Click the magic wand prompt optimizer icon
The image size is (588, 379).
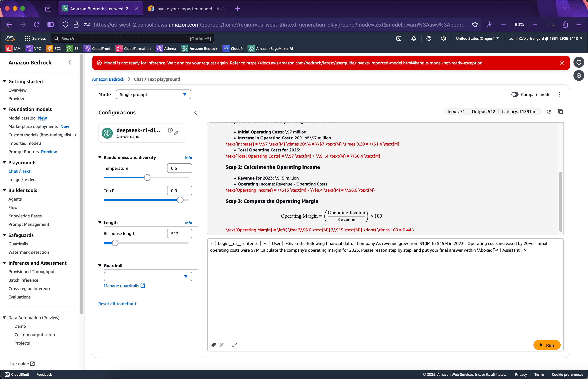pos(222,345)
